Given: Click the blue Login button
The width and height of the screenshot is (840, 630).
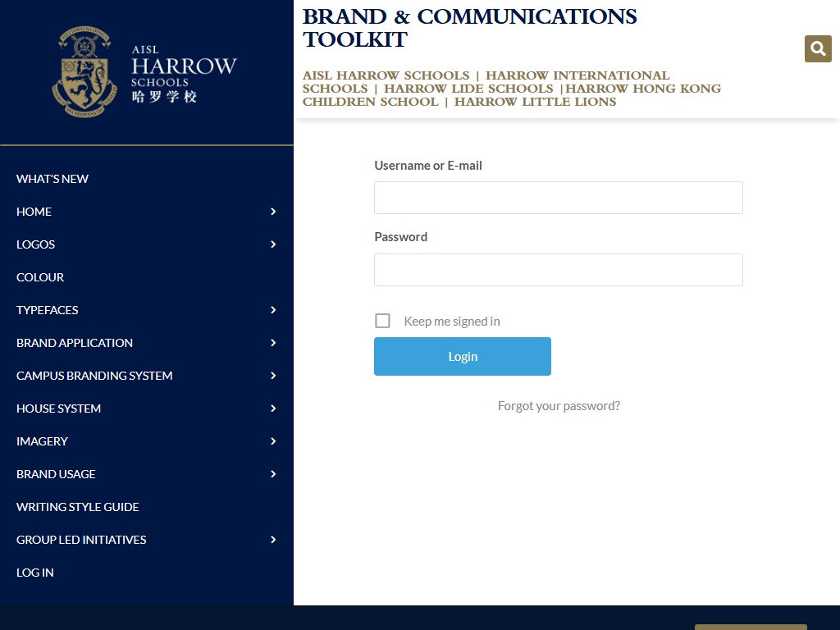Looking at the screenshot, I should click(x=463, y=356).
